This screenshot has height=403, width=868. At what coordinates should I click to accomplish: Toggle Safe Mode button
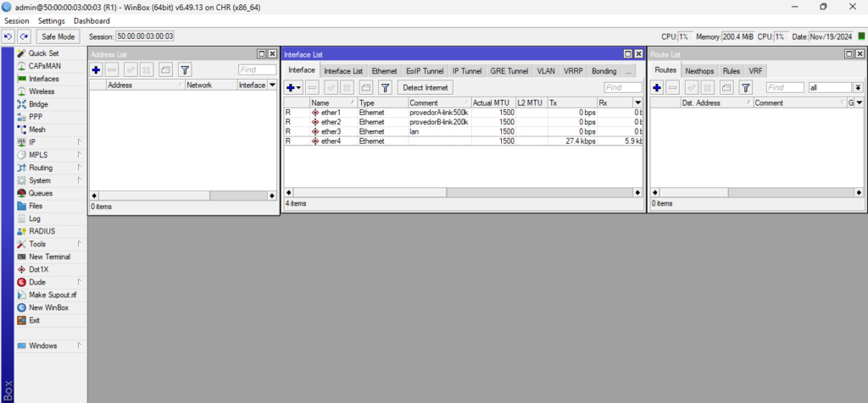(58, 36)
